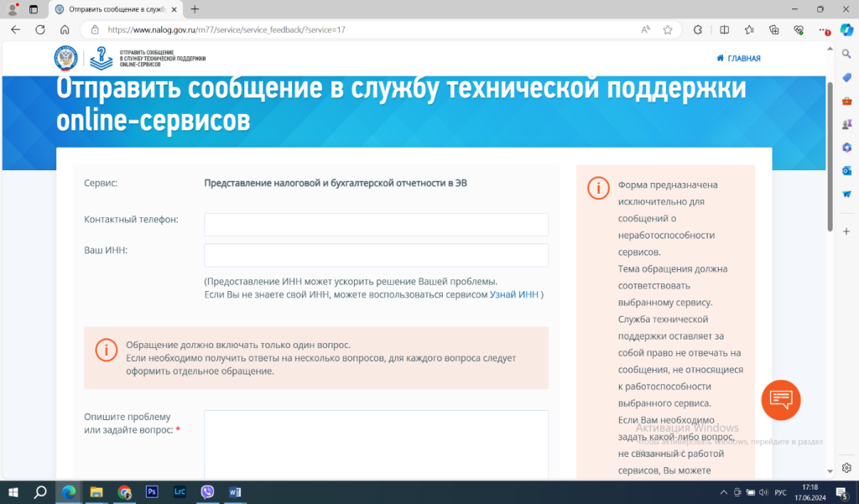Open Microsoft 365 in the sidebar
This screenshot has width=859, height=504.
coord(846,147)
